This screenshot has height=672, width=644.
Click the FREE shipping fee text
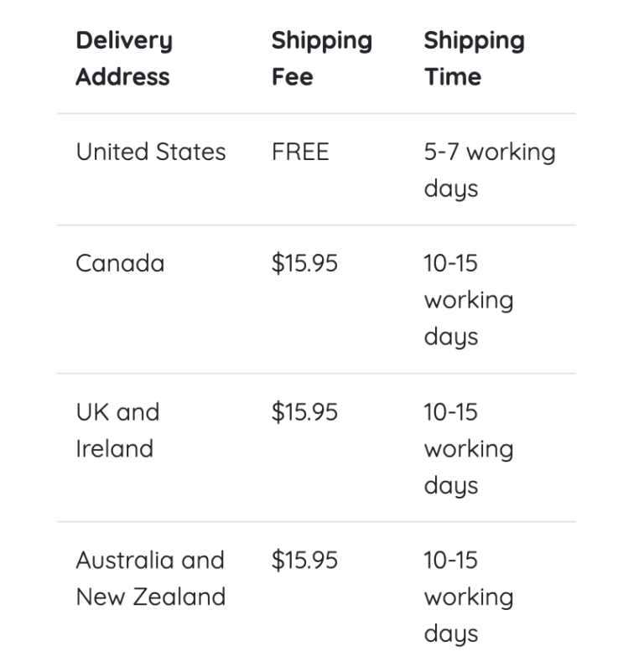[300, 152]
